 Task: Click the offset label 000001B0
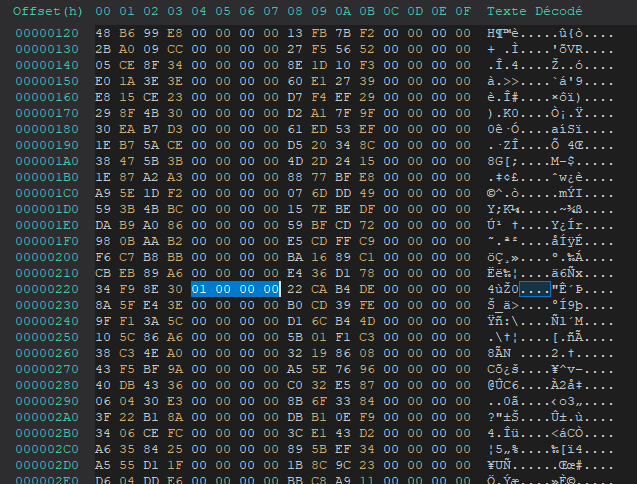[x=47, y=177]
